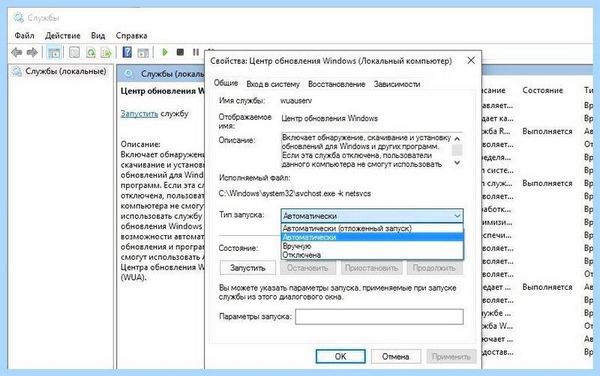Confirm the dialog with the OK button
Image resolution: width=600 pixels, height=376 pixels.
point(341,356)
